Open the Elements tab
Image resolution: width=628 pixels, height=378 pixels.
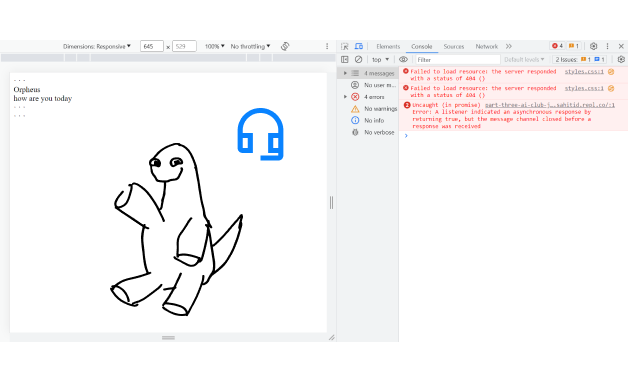pos(388,46)
